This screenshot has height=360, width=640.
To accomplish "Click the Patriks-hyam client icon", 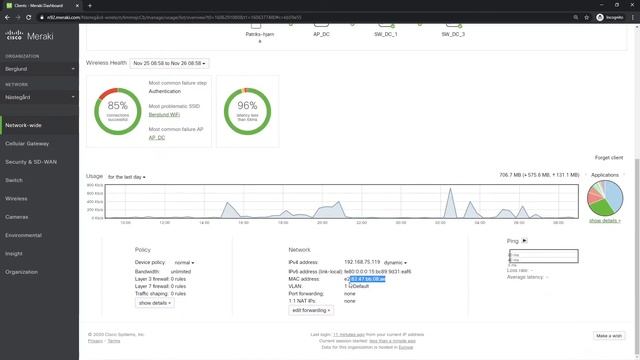I will click(256, 26).
